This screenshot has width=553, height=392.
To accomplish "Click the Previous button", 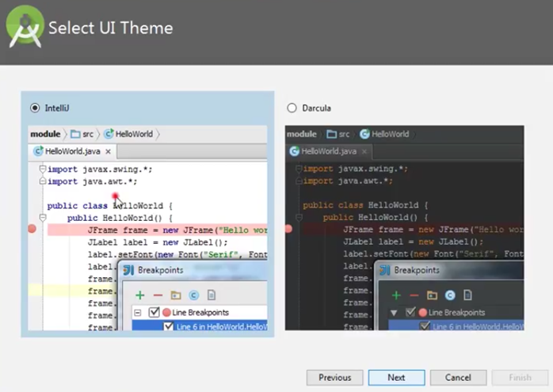I will tap(334, 378).
